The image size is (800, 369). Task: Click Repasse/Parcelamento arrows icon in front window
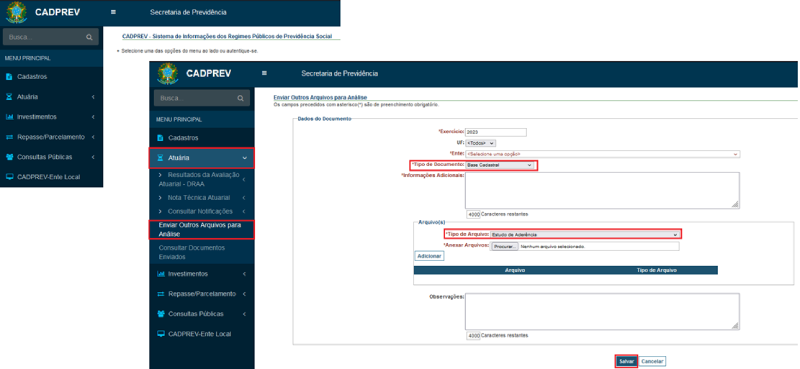(x=160, y=294)
